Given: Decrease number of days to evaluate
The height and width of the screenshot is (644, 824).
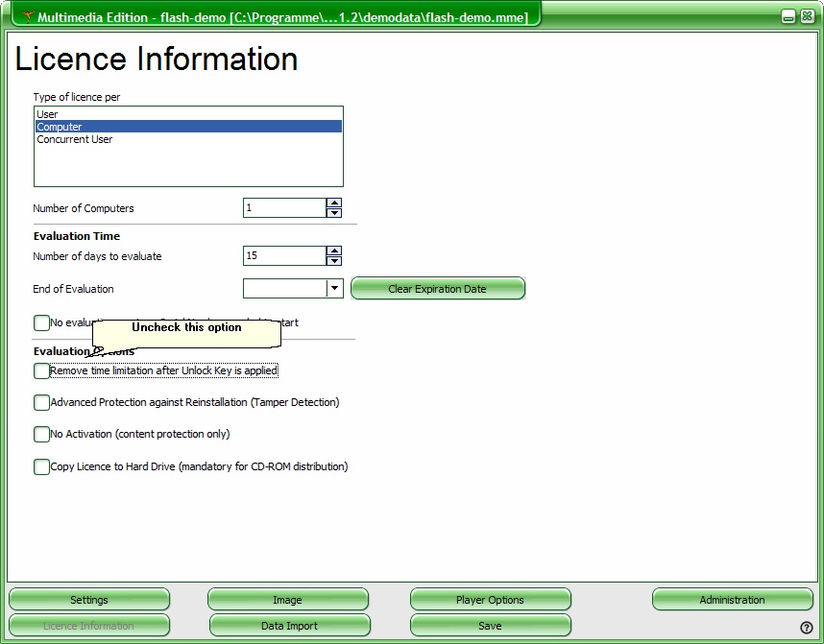Looking at the screenshot, I should (x=334, y=261).
